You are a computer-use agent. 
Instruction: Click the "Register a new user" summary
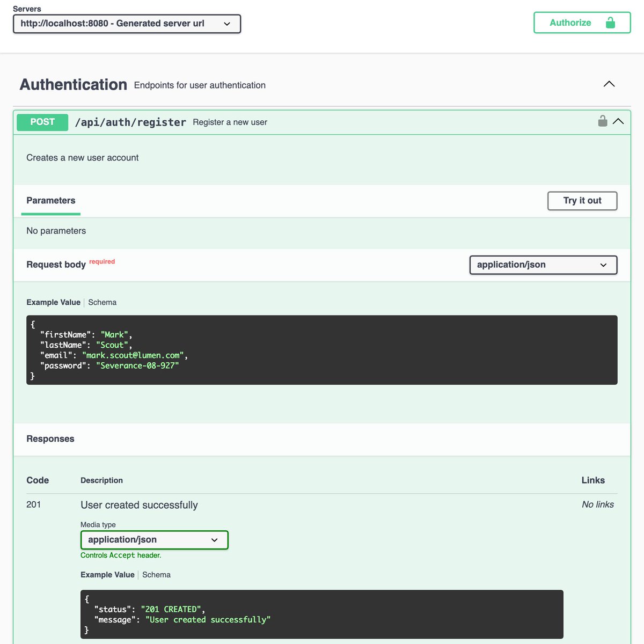pos(230,122)
